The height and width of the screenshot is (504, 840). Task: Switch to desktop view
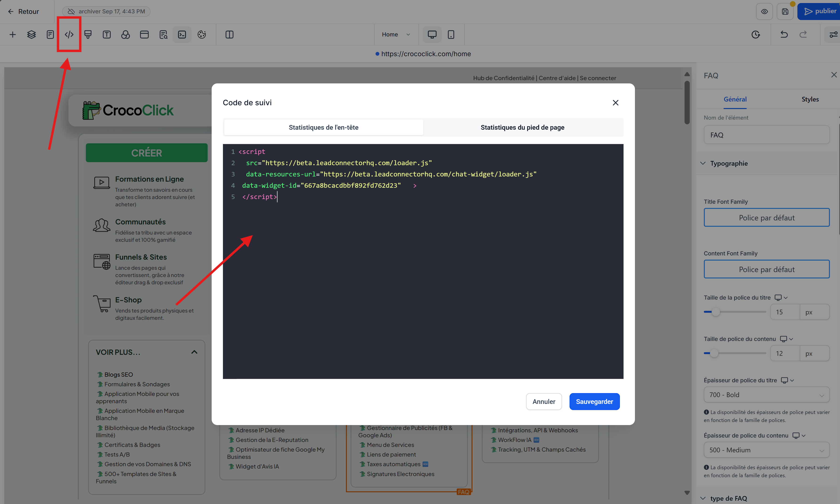click(x=432, y=34)
